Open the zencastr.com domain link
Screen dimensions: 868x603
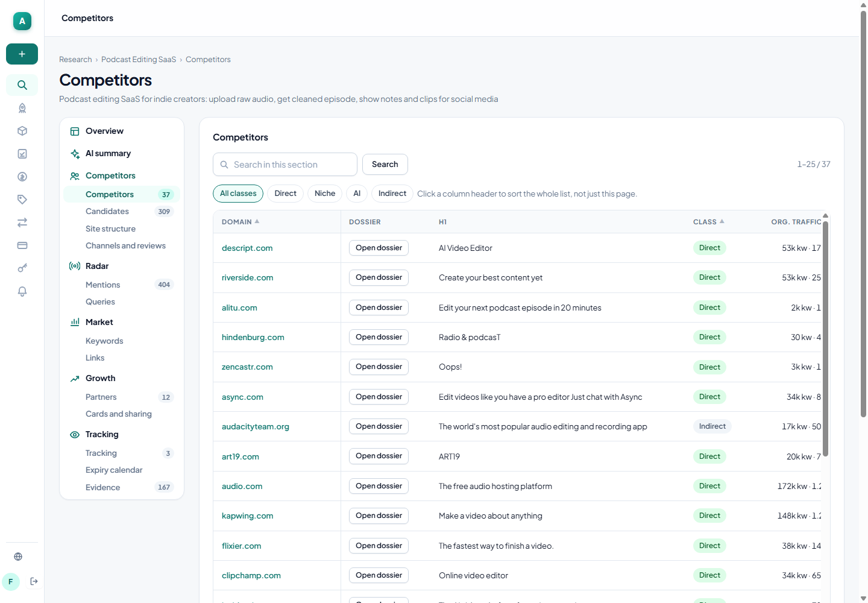coord(247,367)
